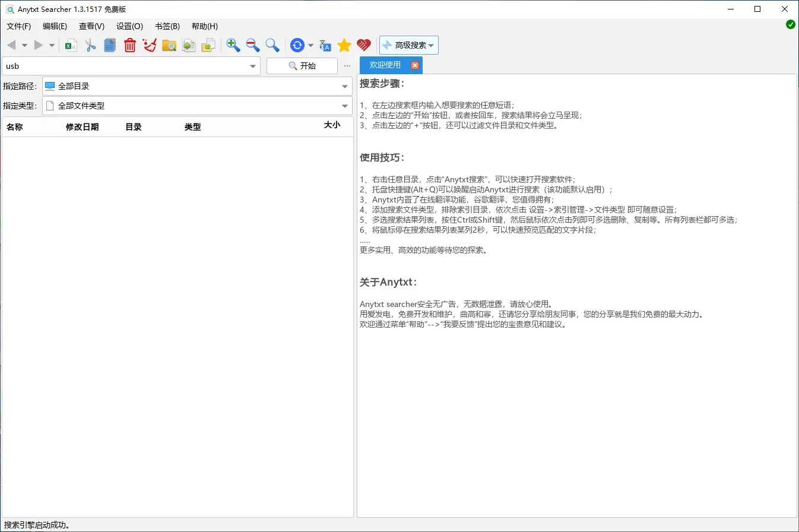Sort by the 大小 column header
The image size is (799, 532).
point(332,125)
